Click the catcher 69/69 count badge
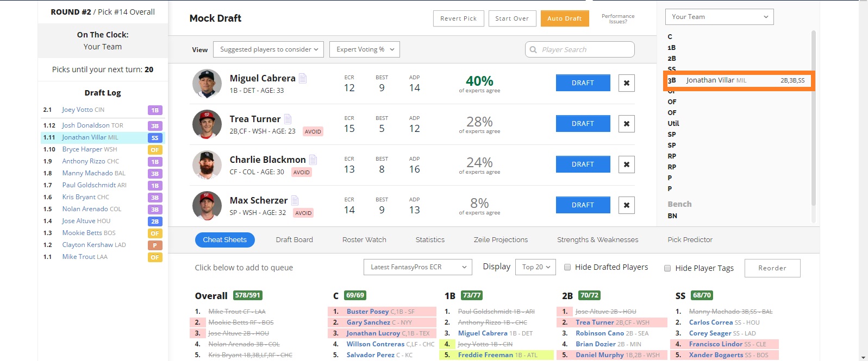Image resolution: width=868 pixels, height=361 pixels. [355, 295]
